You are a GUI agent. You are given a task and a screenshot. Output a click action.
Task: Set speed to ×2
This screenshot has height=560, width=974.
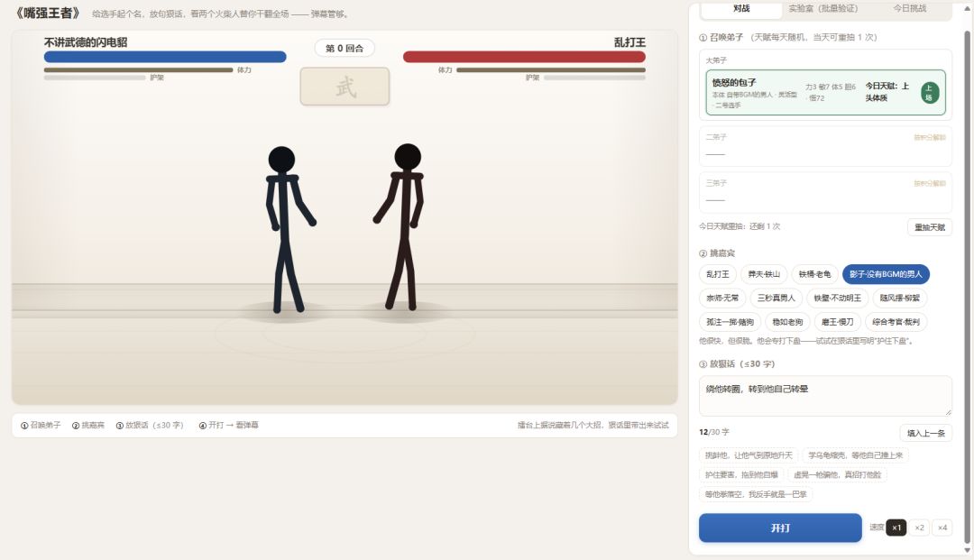[x=919, y=528]
